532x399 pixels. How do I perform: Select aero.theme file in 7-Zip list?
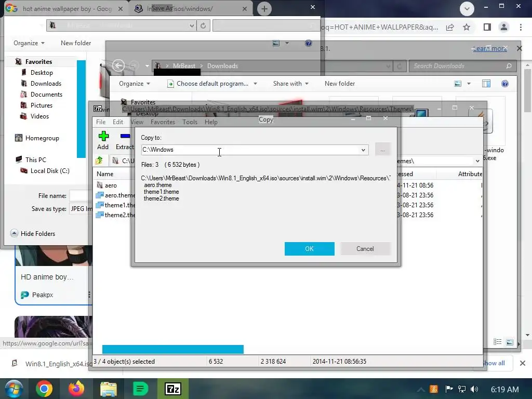(x=115, y=195)
